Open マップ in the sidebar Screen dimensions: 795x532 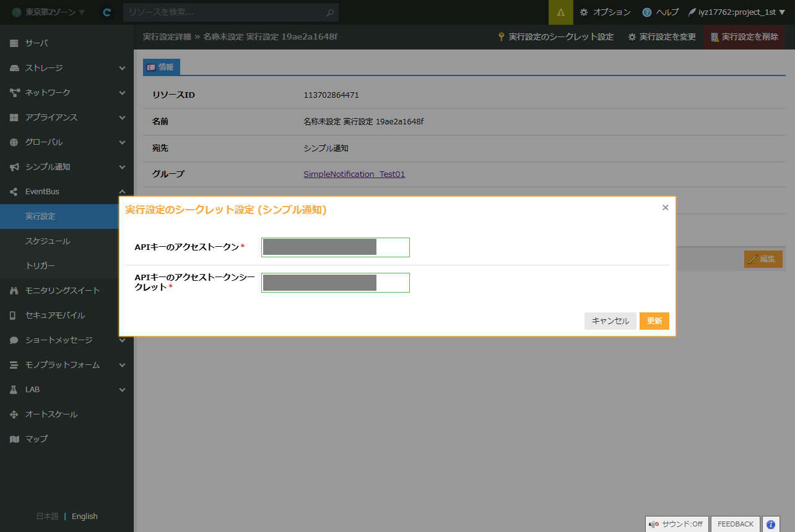[x=36, y=439]
